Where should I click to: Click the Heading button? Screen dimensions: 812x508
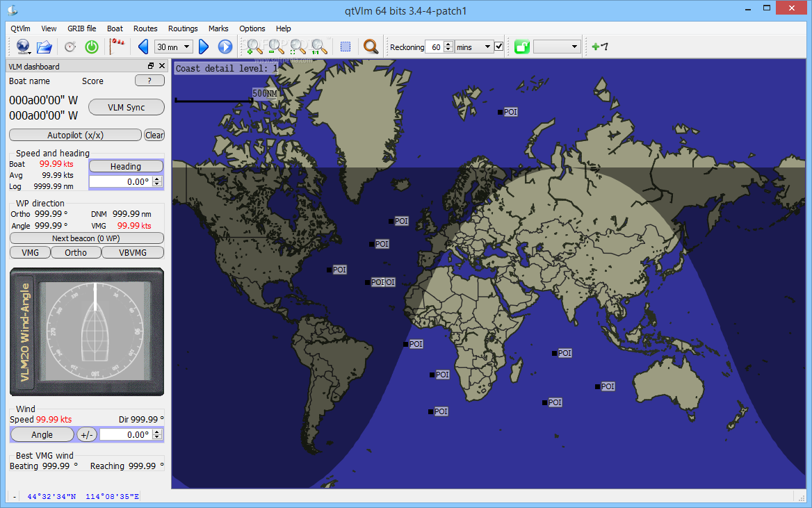tap(126, 166)
